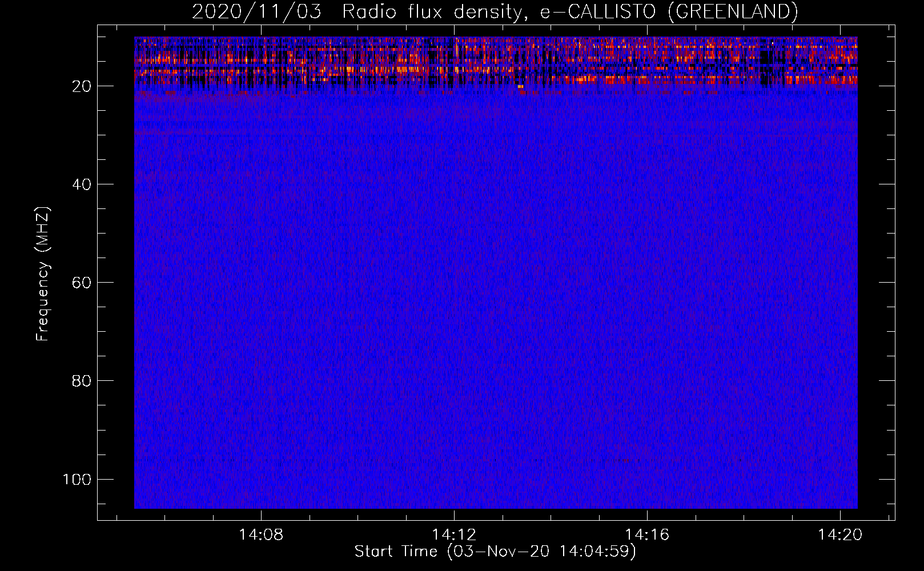Viewport: 924px width, 571px height.
Task: Click the 14:20 time tick label
Action: click(840, 535)
